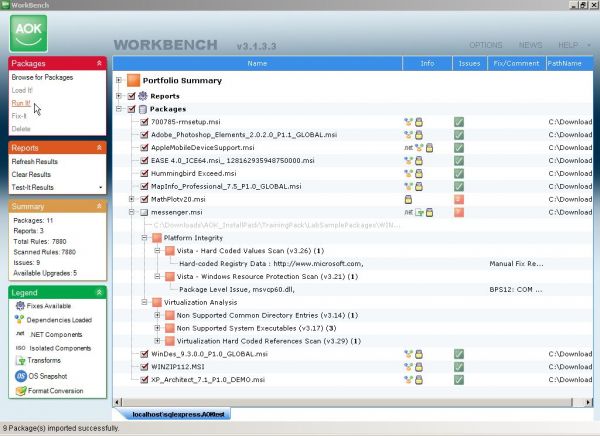Click dependencies icon for MapInfo_Professional row
The height and width of the screenshot is (436, 600).
408,186
